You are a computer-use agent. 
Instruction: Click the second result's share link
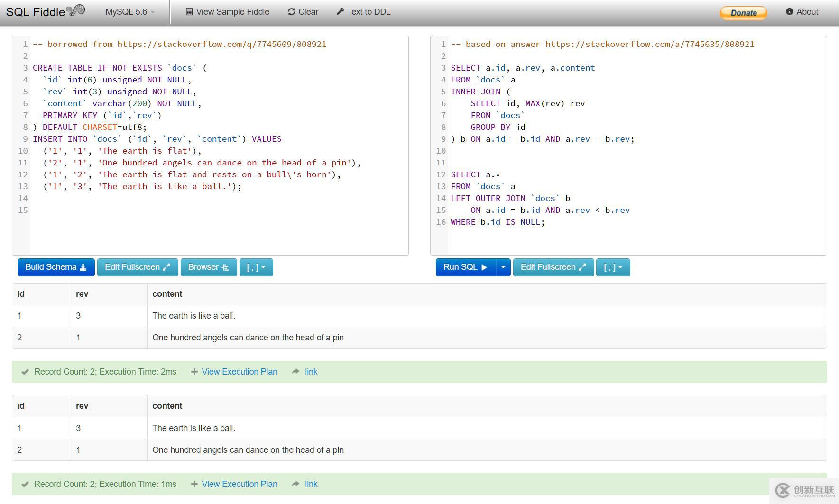point(311,484)
